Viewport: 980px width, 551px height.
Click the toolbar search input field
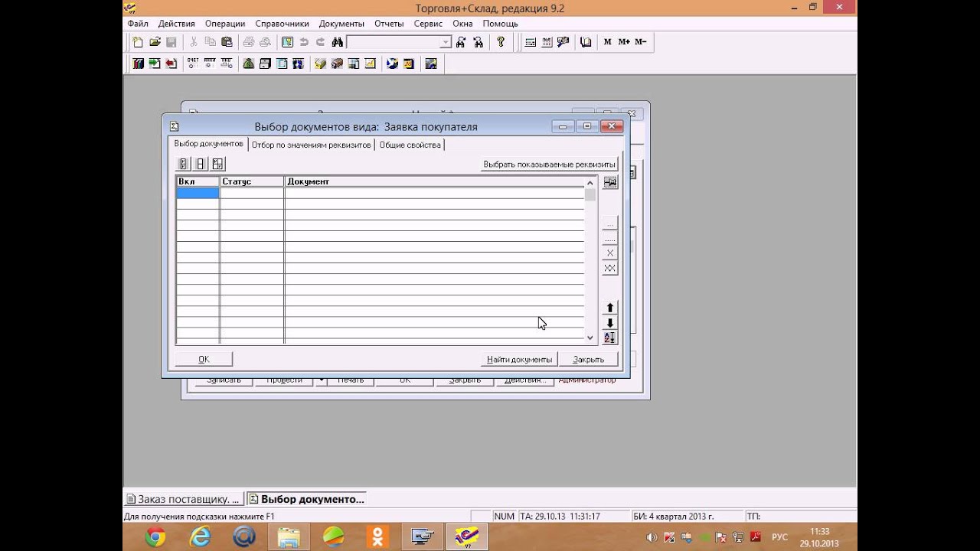tap(394, 42)
